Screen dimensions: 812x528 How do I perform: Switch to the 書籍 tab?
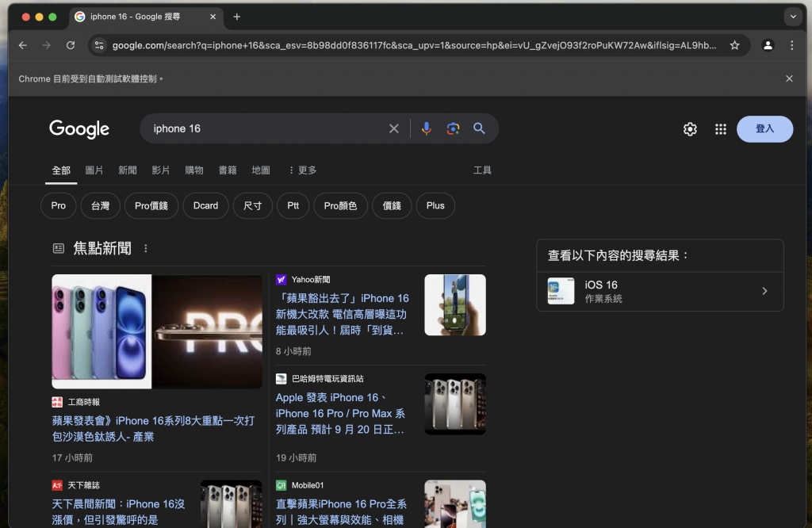pyautogui.click(x=228, y=170)
